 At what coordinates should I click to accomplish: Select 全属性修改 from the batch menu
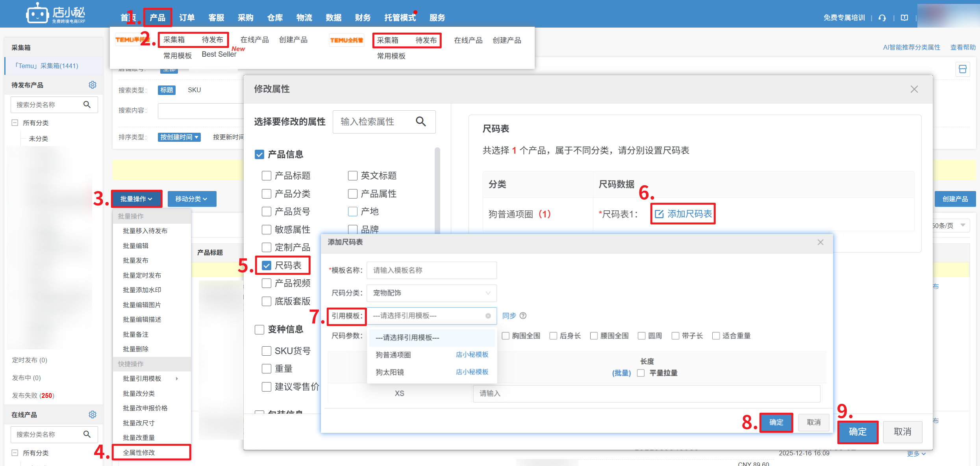click(x=139, y=452)
